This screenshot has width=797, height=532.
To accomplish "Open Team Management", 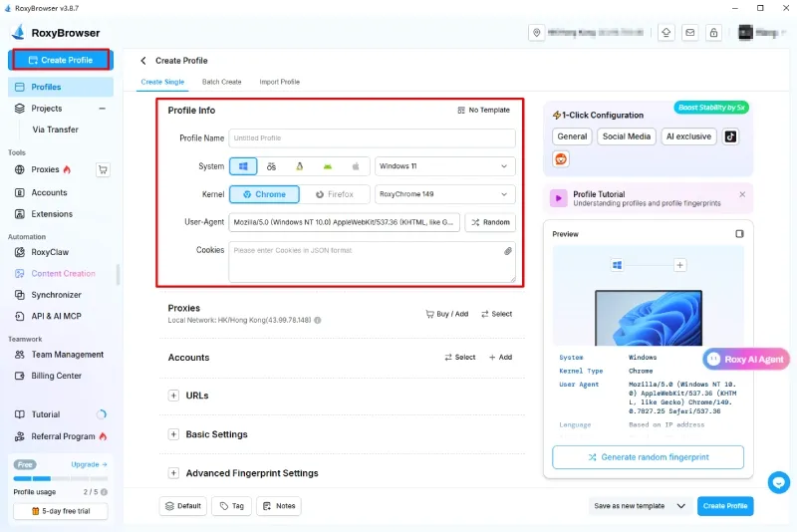I will pos(67,354).
